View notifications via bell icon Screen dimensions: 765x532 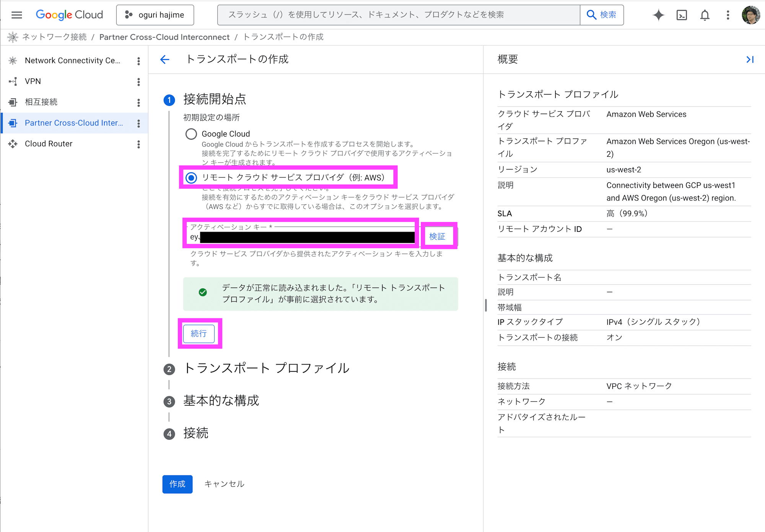[705, 15]
